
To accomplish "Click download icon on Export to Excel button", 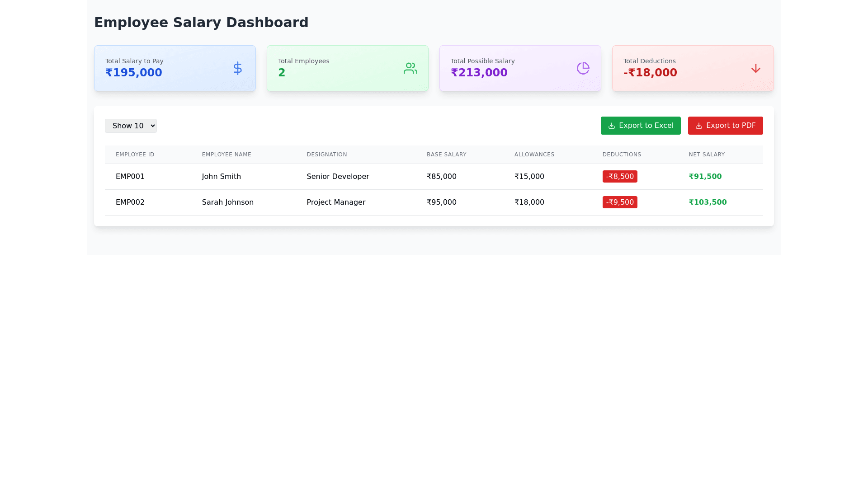I will click(611, 126).
